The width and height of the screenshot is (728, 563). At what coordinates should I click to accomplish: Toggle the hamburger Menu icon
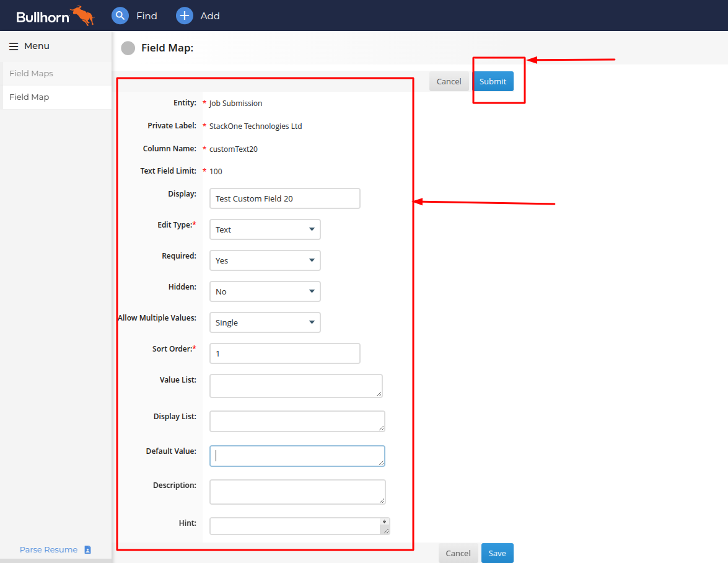(14, 47)
